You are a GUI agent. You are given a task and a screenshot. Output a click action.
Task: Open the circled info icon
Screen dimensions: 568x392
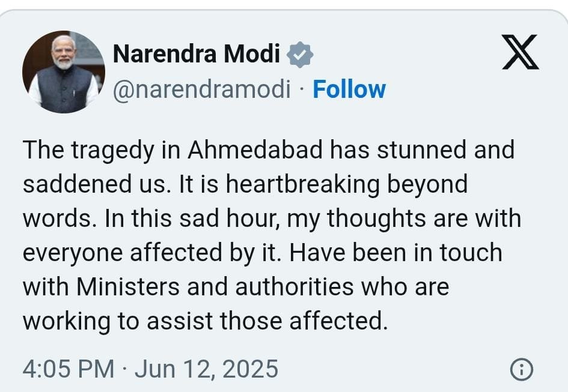tap(521, 369)
